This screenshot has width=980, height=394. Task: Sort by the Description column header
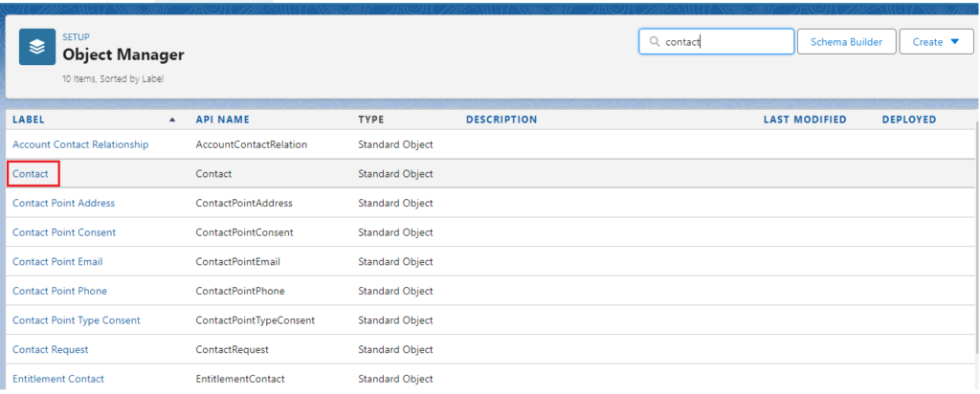click(501, 120)
